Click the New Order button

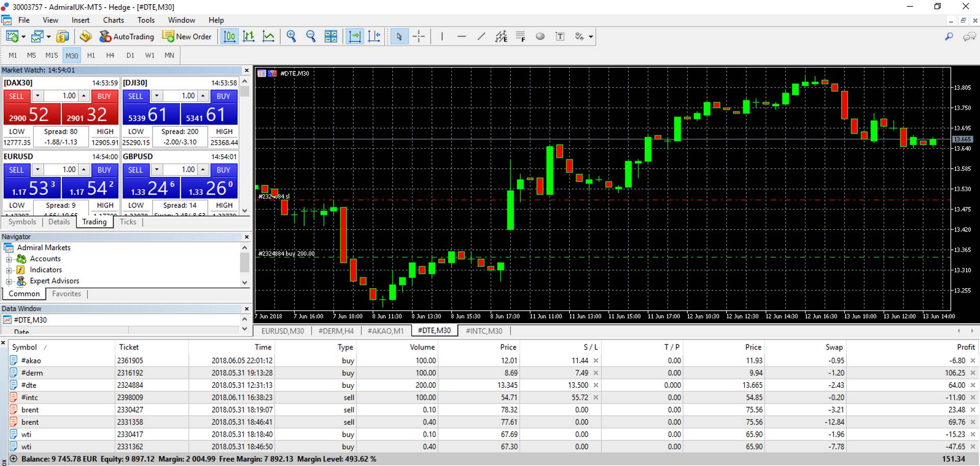[187, 36]
